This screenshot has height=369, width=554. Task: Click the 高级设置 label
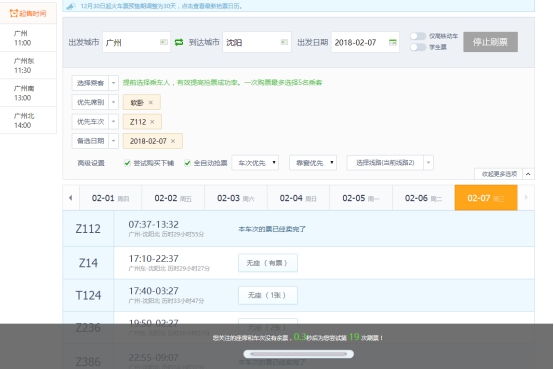tap(91, 163)
